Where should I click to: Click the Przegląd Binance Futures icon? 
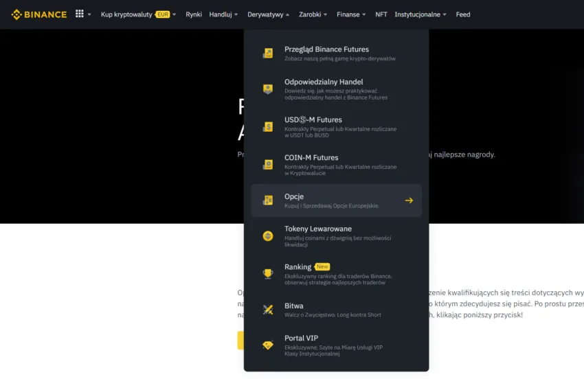click(x=268, y=54)
